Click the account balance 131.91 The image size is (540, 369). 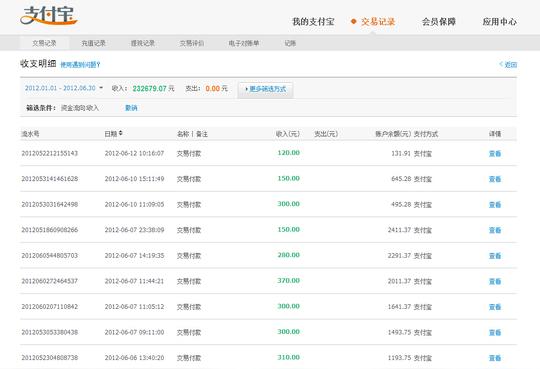point(401,153)
